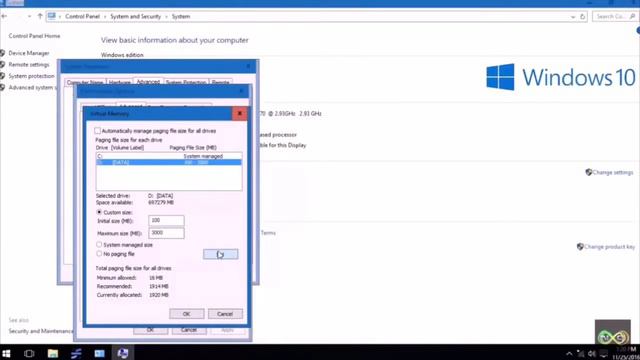640x360 pixels.
Task: Cancel the Virtual Memory dialog
Action: click(225, 313)
